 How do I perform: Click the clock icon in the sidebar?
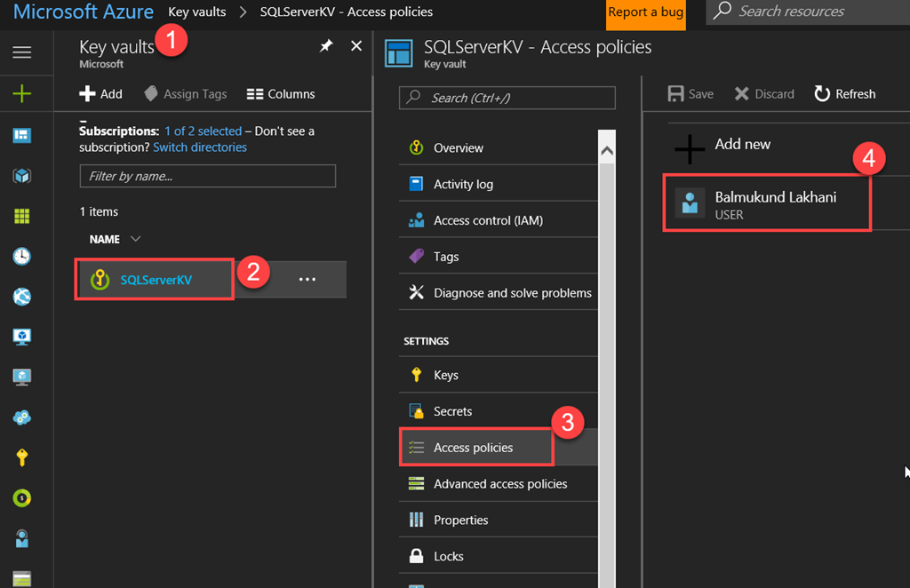click(x=22, y=257)
